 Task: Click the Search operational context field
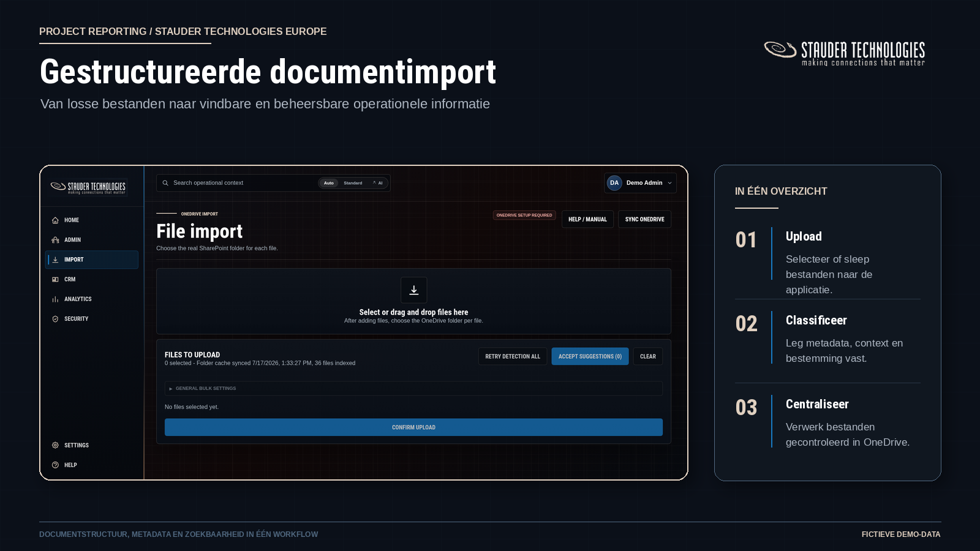273,183
